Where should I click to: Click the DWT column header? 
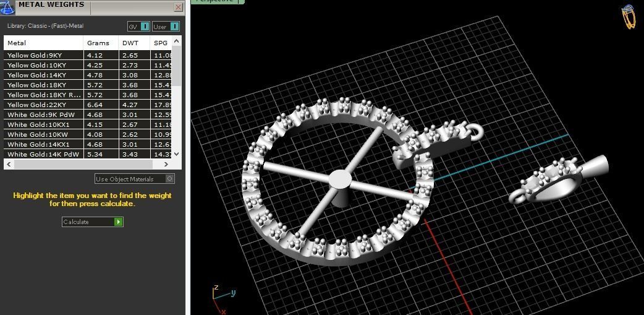point(134,43)
